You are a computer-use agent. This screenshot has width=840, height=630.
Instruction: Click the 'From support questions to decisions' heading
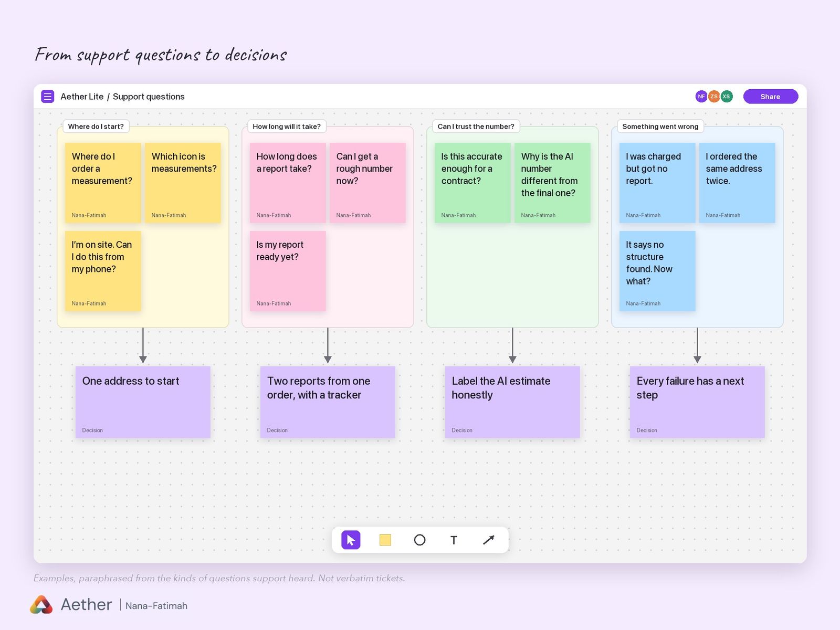pos(161,55)
